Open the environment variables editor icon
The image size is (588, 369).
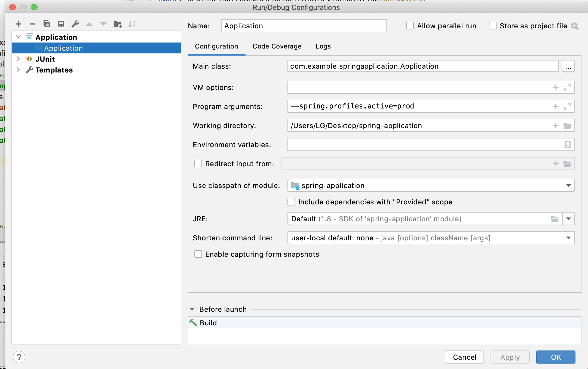[x=567, y=144]
